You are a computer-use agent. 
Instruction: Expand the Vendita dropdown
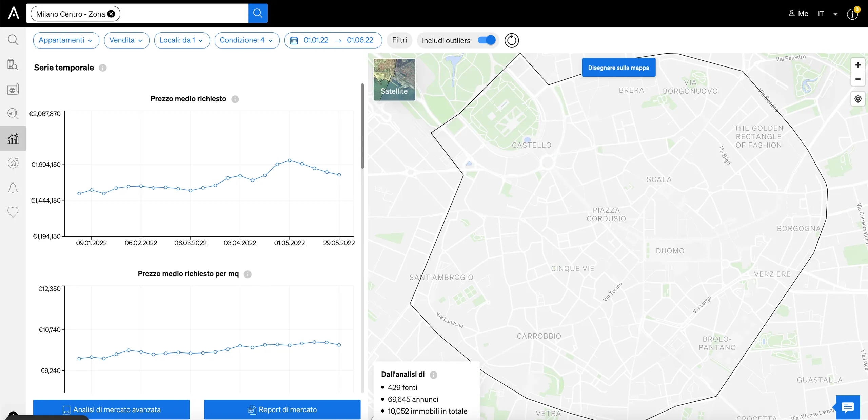click(x=126, y=40)
